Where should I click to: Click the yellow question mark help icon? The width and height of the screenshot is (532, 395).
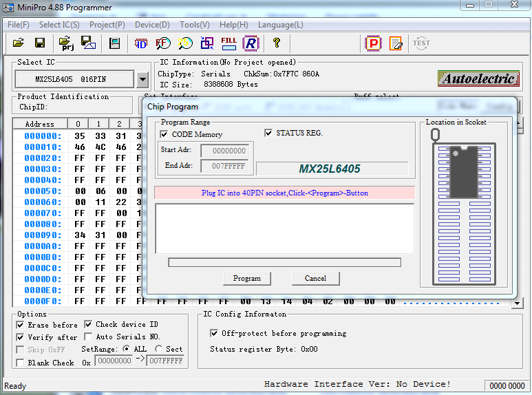277,43
